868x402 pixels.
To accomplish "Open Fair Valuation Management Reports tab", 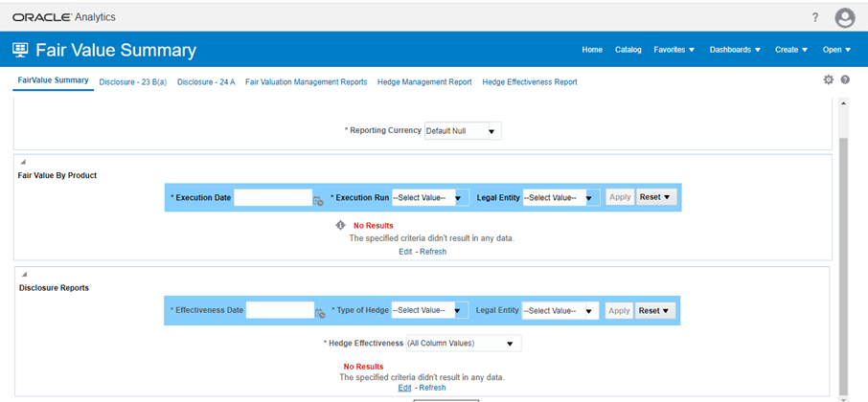I will click(307, 82).
